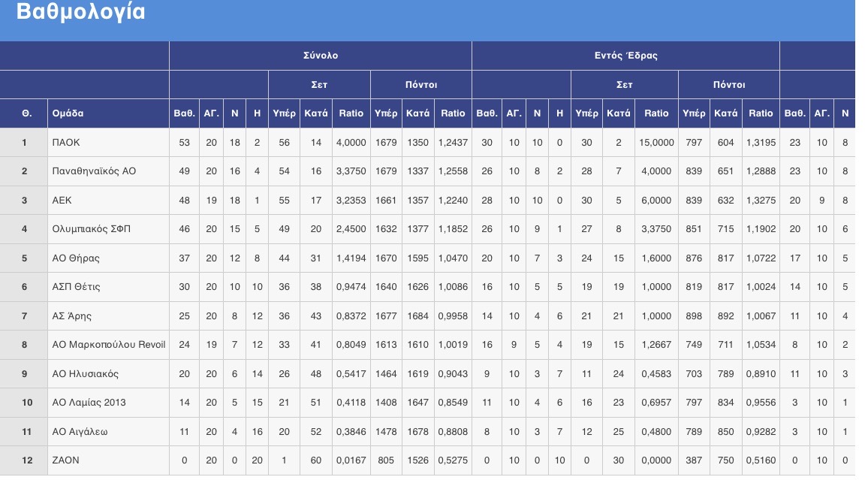Screen dimensions: 868x480
Task: Click Παναθηναϊκός home points ratio 1,2888
Action: 761,171
